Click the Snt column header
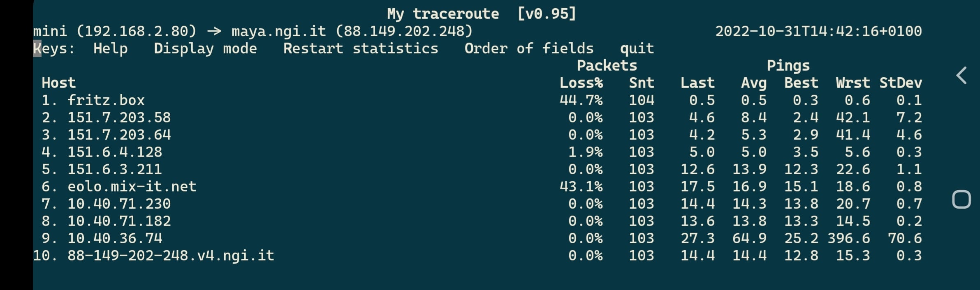This screenshot has width=980, height=290. [x=641, y=83]
